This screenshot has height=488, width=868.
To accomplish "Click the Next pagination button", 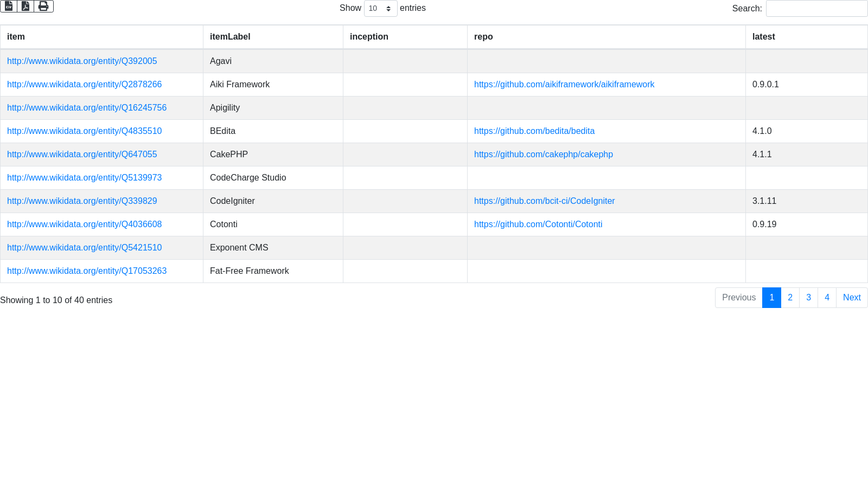I will [851, 298].
